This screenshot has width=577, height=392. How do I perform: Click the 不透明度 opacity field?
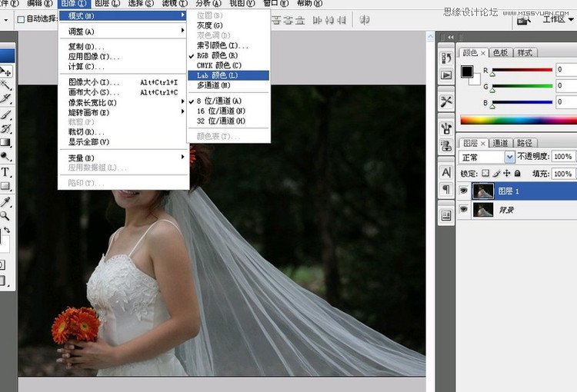(x=563, y=157)
